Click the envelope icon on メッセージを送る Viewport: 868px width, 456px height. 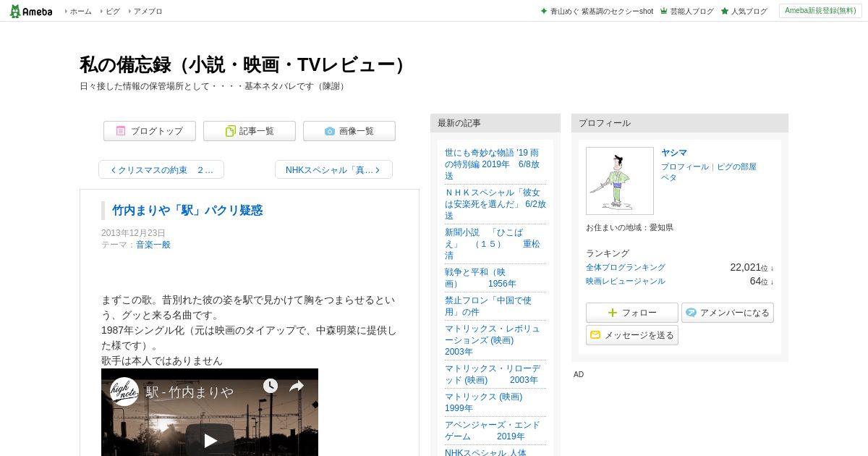tap(595, 335)
